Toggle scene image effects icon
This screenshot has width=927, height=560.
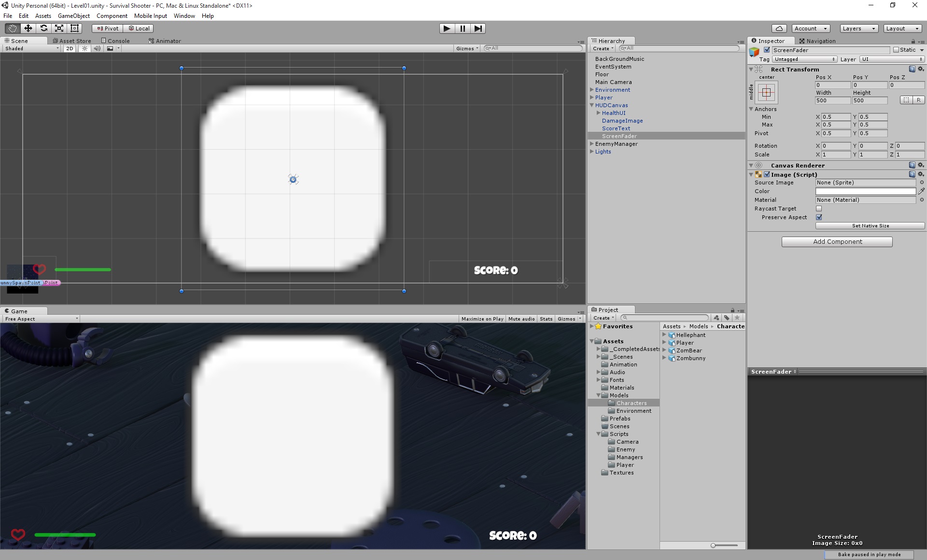(x=110, y=48)
